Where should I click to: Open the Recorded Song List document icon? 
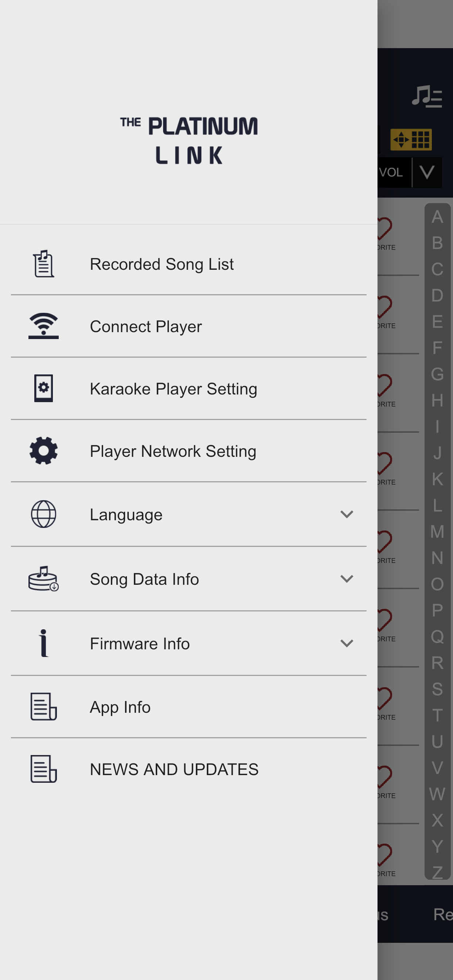pyautogui.click(x=43, y=264)
